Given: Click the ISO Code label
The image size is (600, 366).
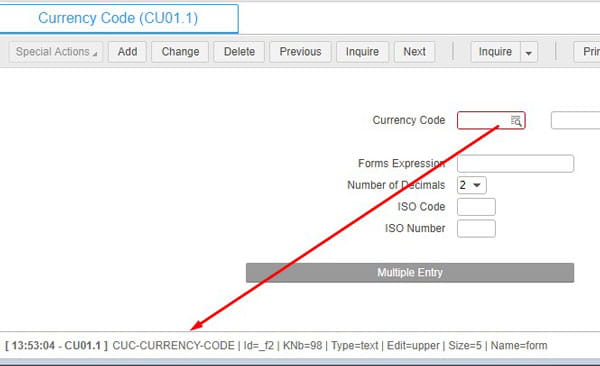Looking at the screenshot, I should click(421, 207).
